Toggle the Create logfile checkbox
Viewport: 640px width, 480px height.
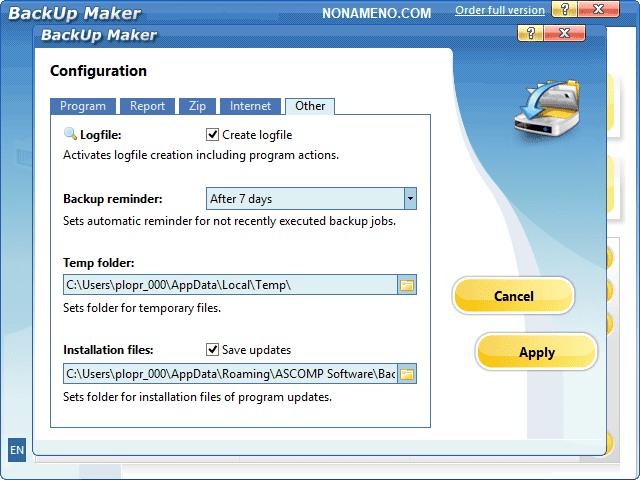tap(212, 134)
